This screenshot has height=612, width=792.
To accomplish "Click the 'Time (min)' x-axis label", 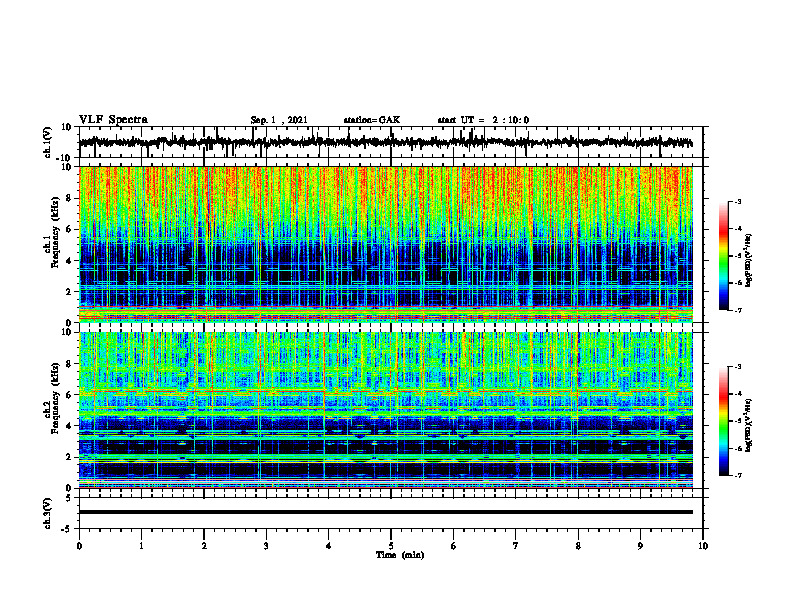I will (x=400, y=555).
